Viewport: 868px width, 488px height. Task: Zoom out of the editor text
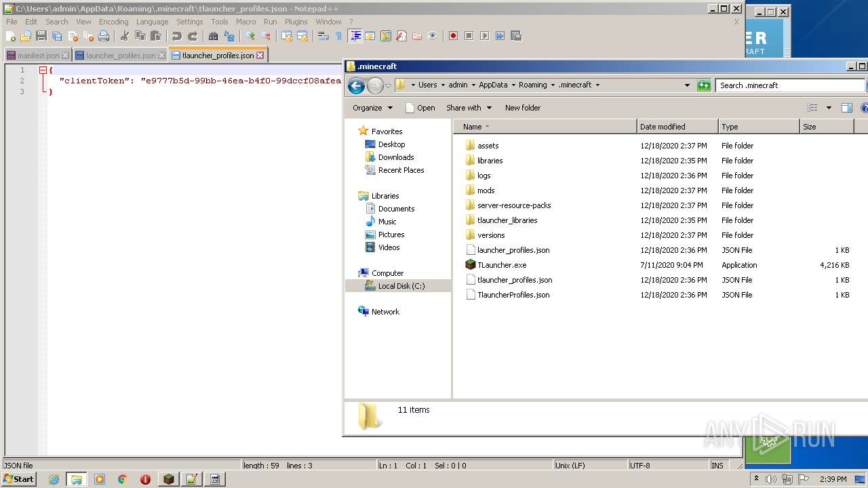(266, 36)
